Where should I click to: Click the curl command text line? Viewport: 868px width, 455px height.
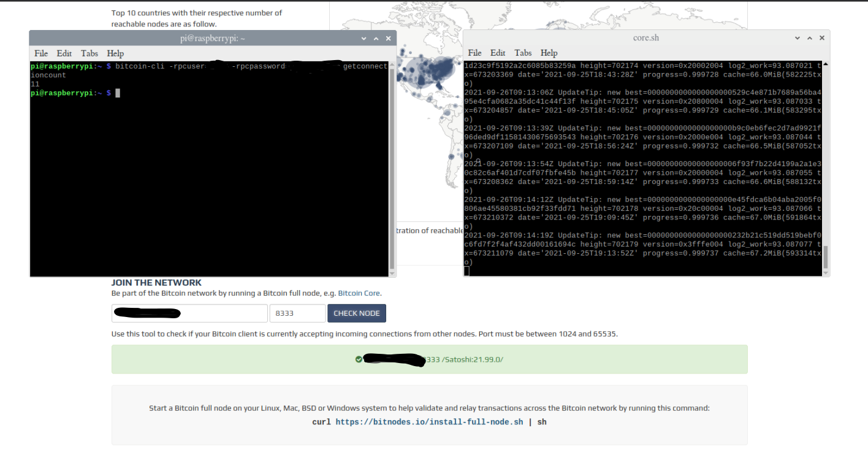pos(429,422)
